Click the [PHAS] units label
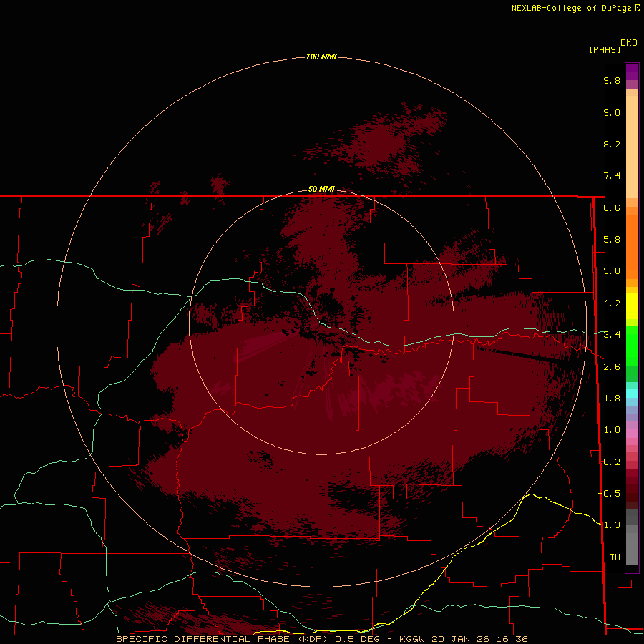 point(605,49)
